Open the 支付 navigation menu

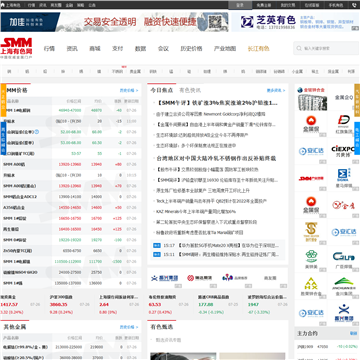(x=117, y=48)
